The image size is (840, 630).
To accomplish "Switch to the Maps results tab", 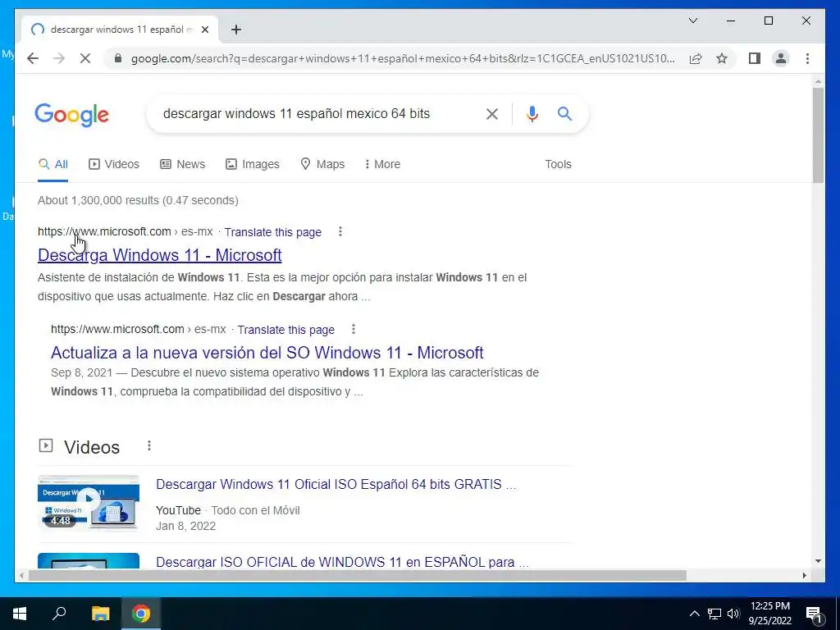I will point(322,164).
